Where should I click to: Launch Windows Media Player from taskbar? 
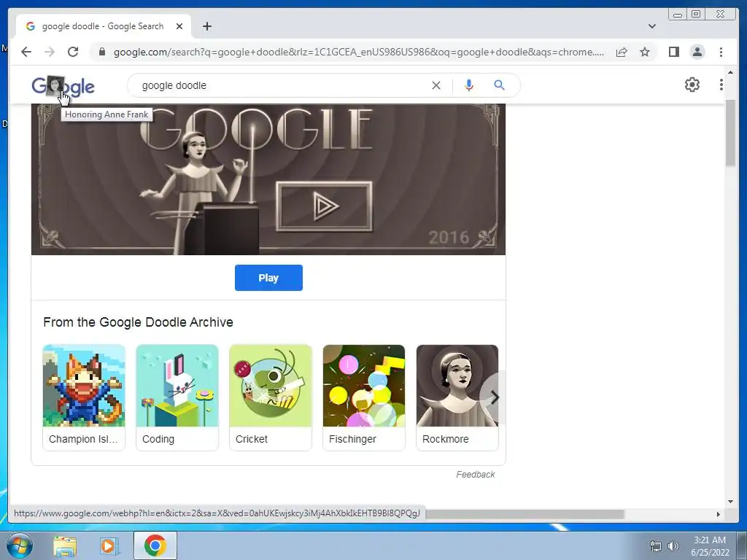pos(109,546)
